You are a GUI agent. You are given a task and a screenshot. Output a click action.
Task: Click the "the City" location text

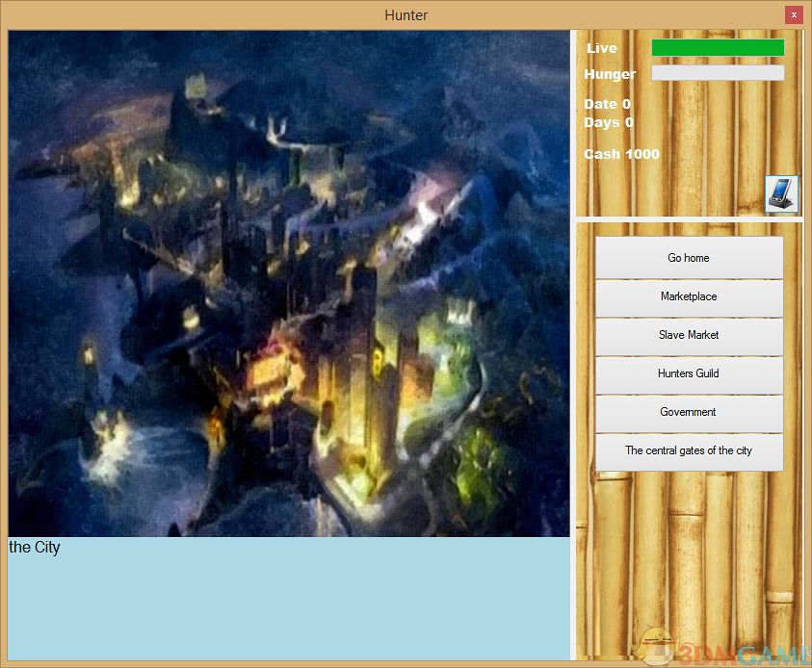[x=35, y=548]
